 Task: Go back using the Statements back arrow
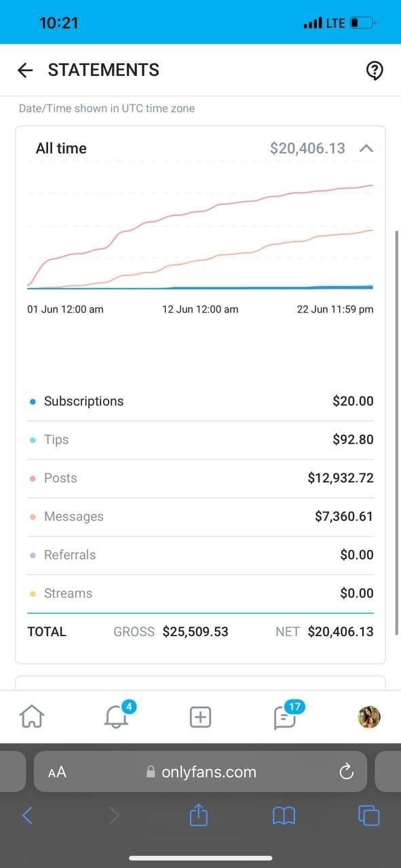click(25, 70)
